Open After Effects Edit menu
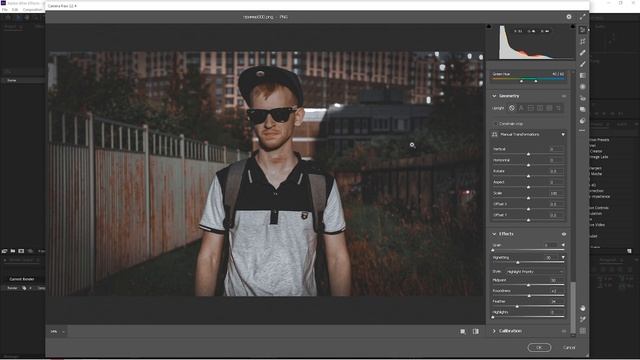 pos(15,9)
